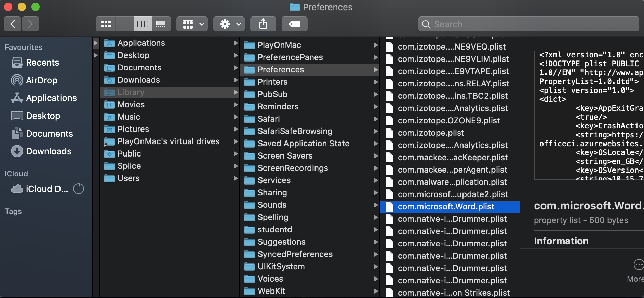Select the UIKitSystem folder
This screenshot has height=298, width=644.
[310, 267]
